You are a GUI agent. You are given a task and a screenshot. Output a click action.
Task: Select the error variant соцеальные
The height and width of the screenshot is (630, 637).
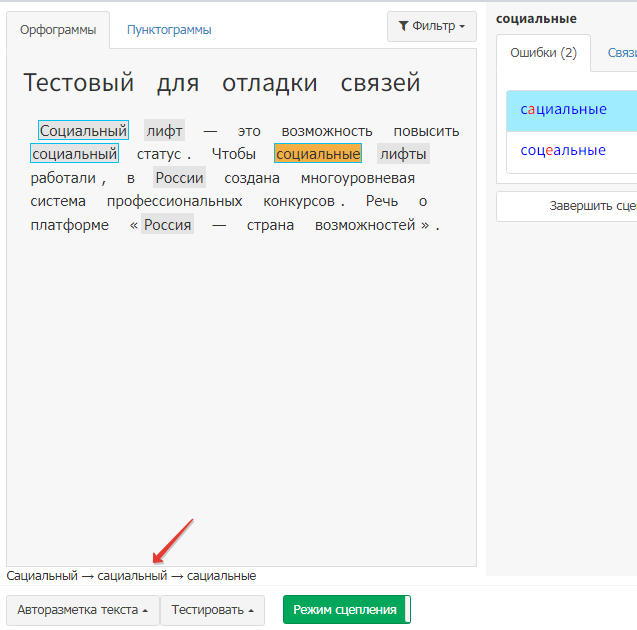(564, 151)
